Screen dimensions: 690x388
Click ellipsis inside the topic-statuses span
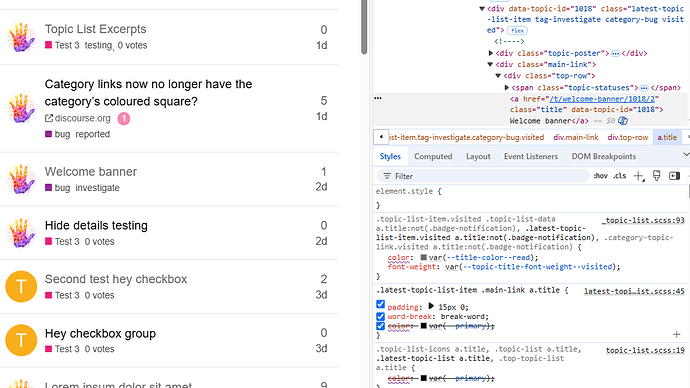pyautogui.click(x=644, y=88)
